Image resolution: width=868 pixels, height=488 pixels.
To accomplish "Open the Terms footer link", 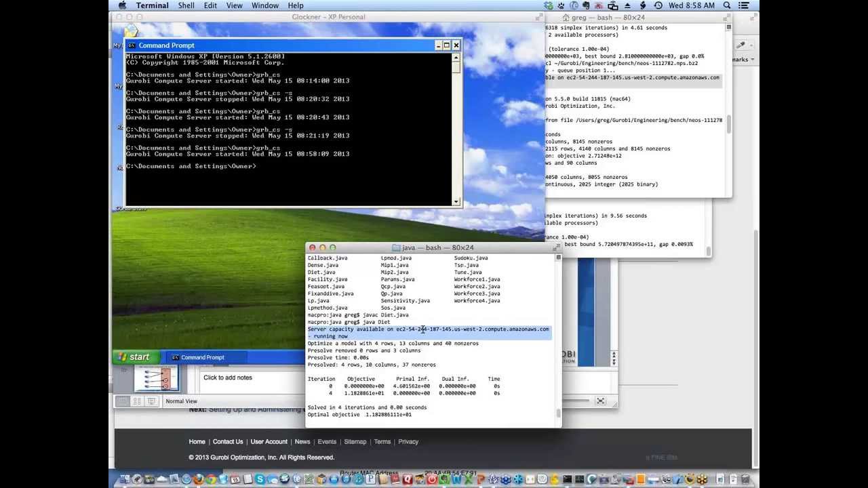I will pyautogui.click(x=382, y=442).
